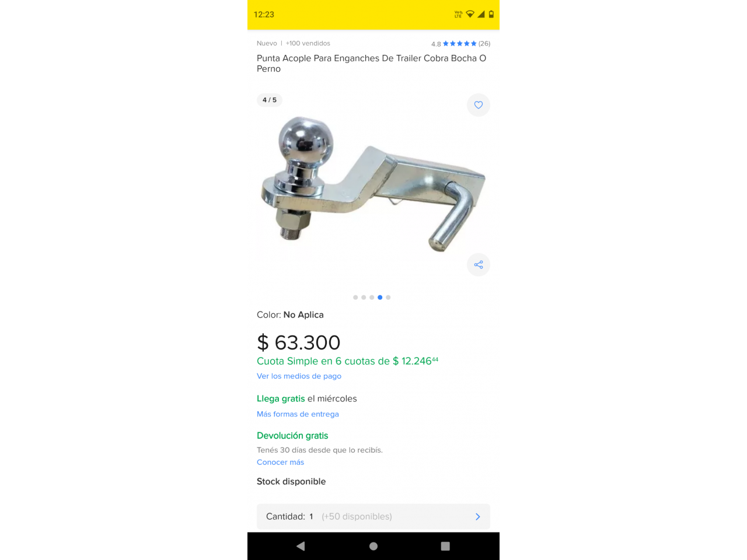Tap the Cuota Simple installment offer text
This screenshot has width=747, height=560.
coord(347,361)
